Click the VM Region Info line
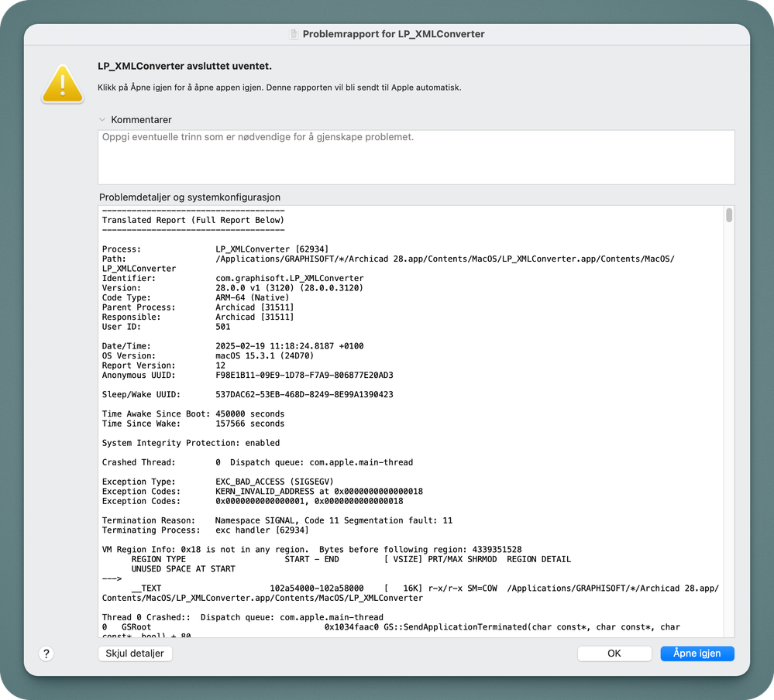 pyautogui.click(x=311, y=550)
